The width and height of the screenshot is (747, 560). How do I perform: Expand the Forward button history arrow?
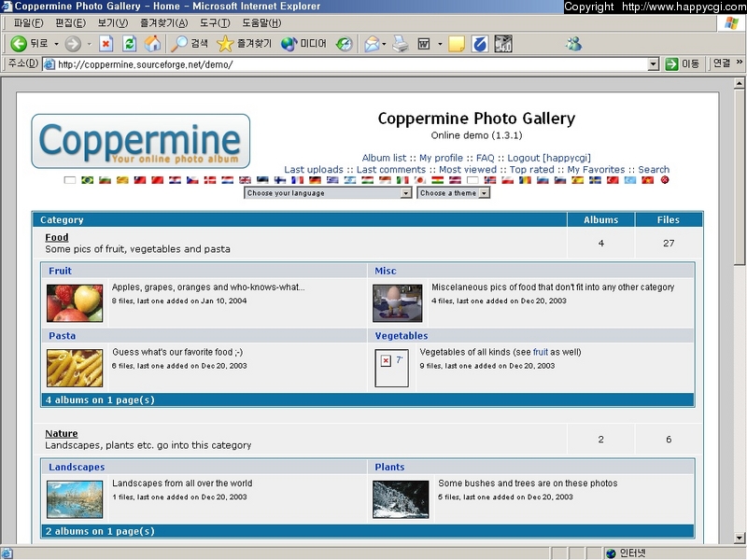(89, 44)
